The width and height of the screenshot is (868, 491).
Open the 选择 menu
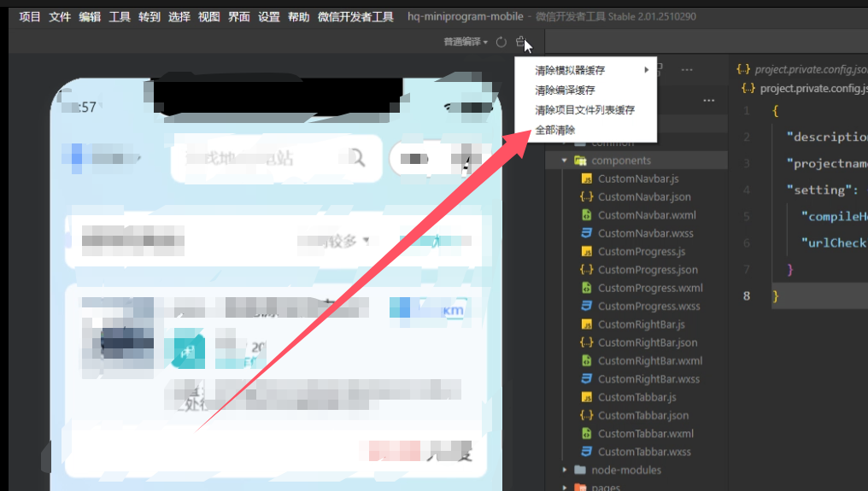point(179,16)
